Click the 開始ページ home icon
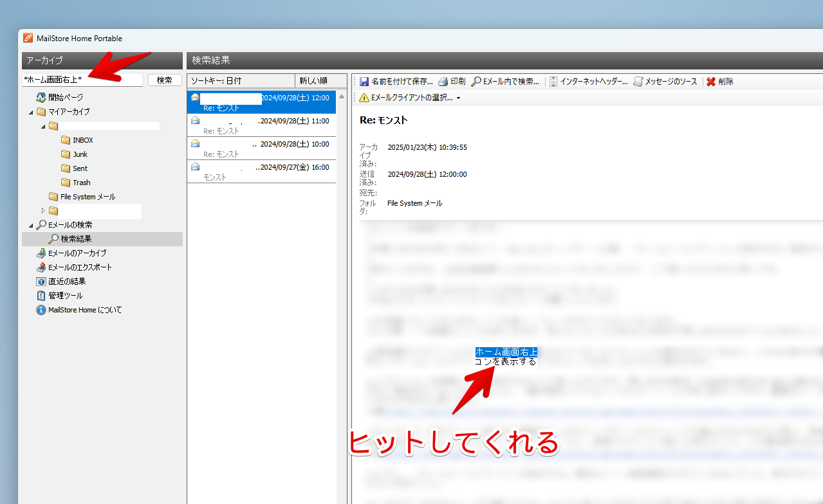Viewport: 823px width, 504px height. [41, 97]
